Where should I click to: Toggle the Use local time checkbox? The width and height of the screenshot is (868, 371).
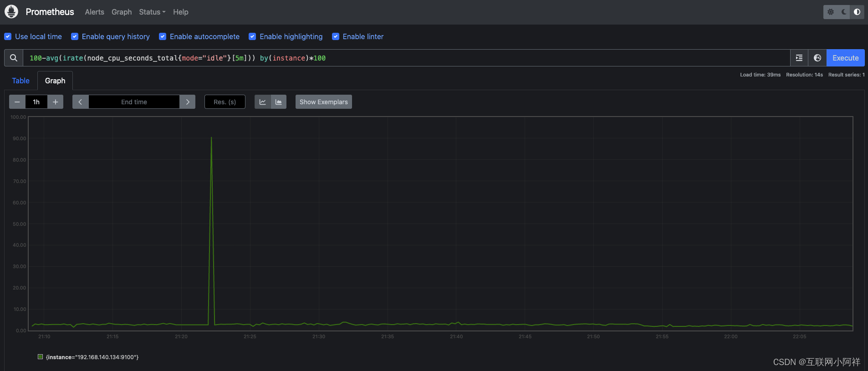point(8,36)
